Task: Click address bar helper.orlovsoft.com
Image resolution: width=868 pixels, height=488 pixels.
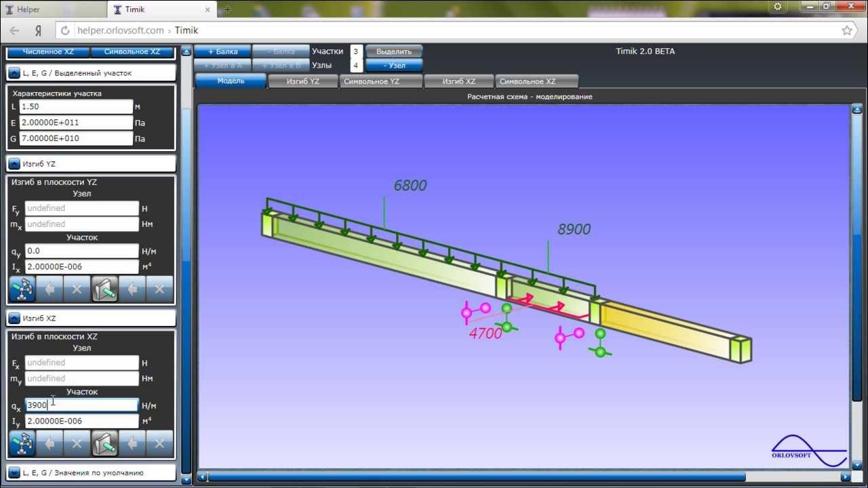Action: click(x=448, y=30)
